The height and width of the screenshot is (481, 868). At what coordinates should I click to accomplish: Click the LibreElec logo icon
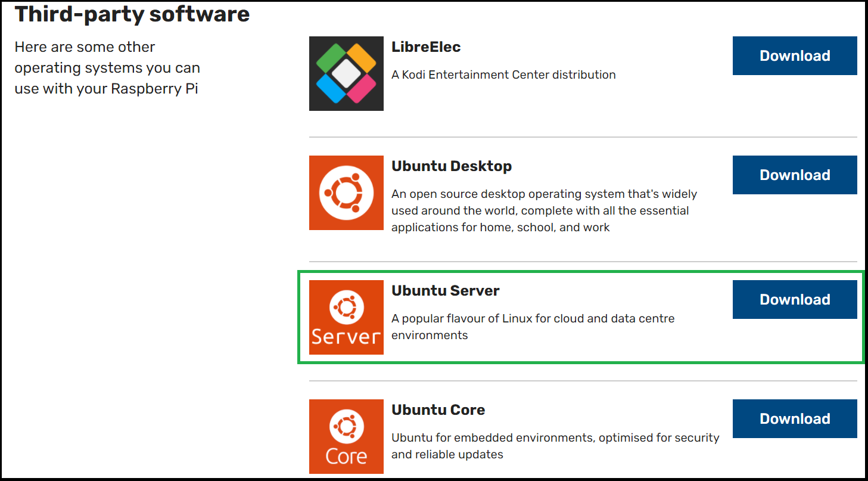pos(346,73)
